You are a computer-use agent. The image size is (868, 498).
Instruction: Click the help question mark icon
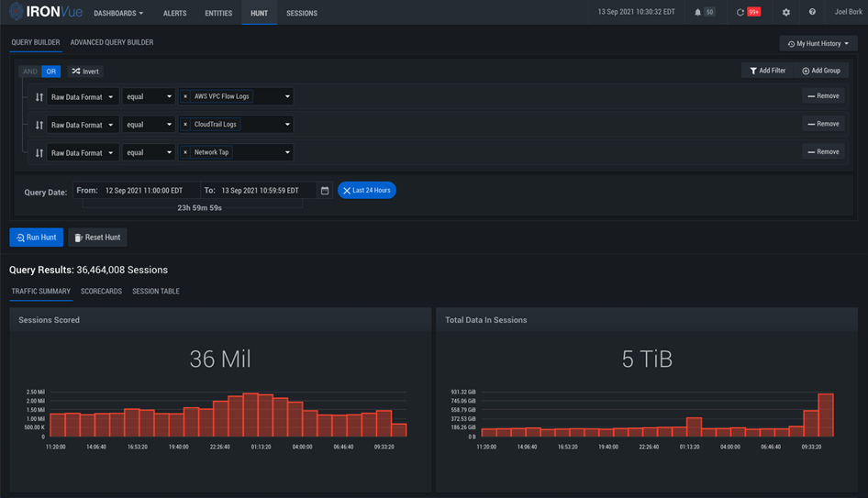pos(812,13)
